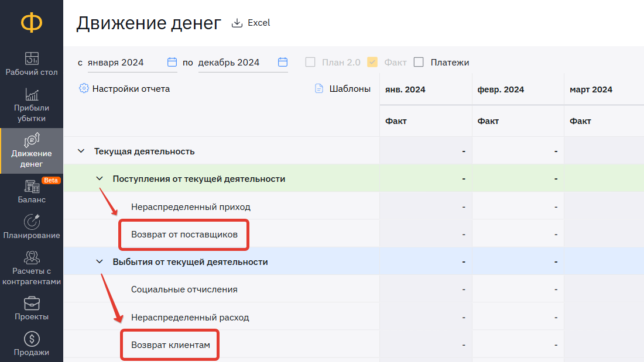Viewport: 644px width, 362px height.
Task: Go to Планирование menu label
Action: point(32,236)
